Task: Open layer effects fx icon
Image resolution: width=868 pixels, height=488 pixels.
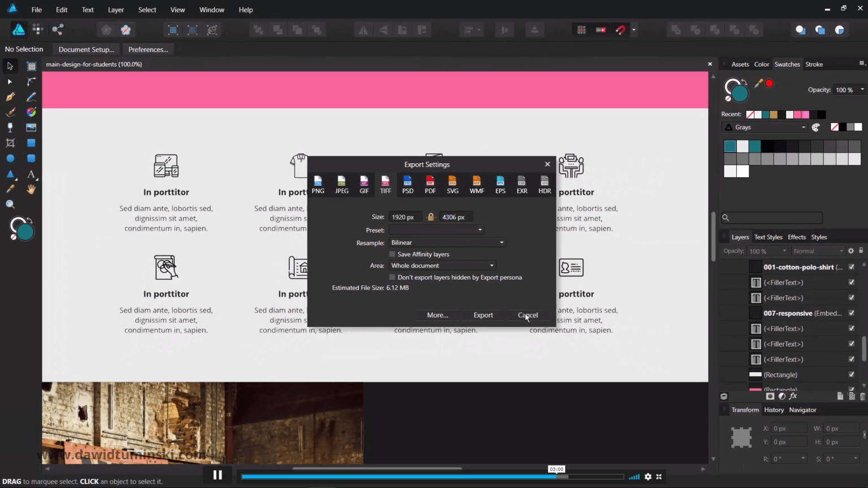Action: (x=793, y=396)
